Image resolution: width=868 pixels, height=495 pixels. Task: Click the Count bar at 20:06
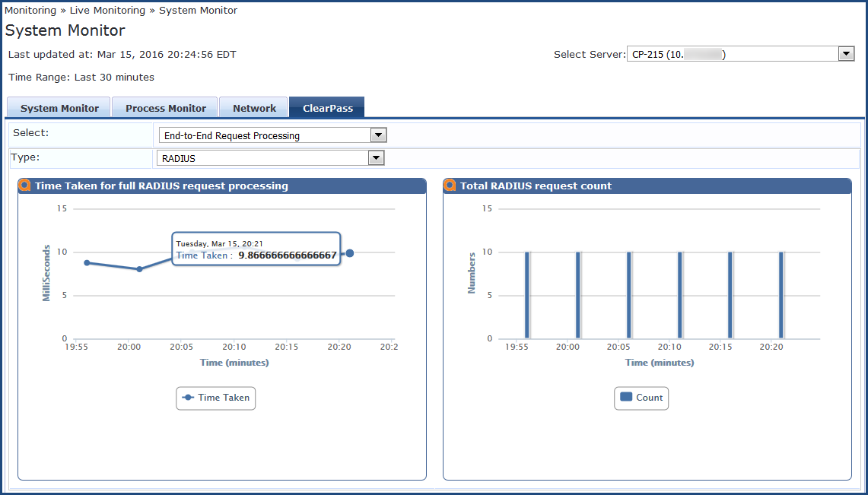click(629, 295)
